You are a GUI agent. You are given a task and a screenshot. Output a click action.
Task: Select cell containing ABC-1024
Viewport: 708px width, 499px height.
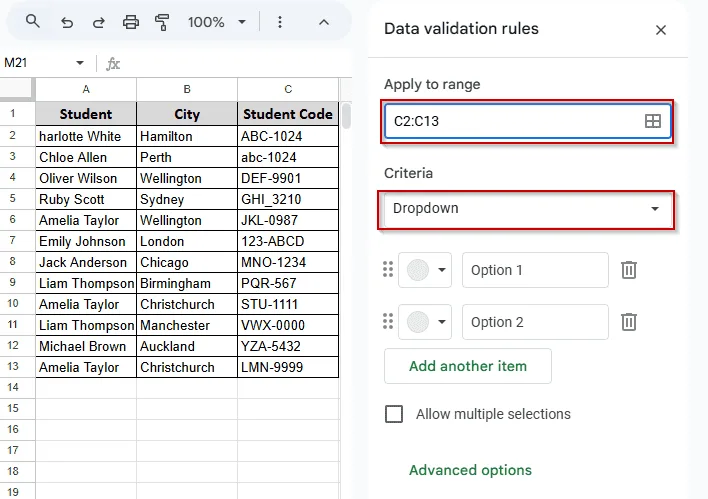(x=288, y=136)
